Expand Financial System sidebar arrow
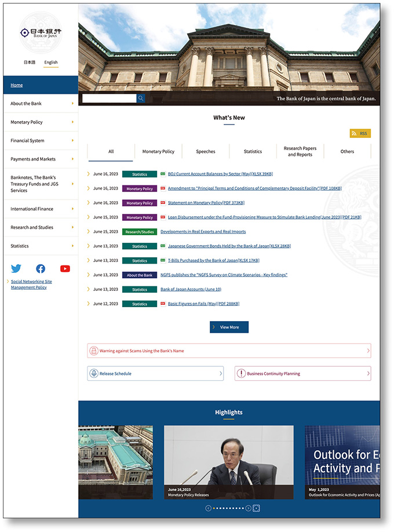 tap(72, 140)
